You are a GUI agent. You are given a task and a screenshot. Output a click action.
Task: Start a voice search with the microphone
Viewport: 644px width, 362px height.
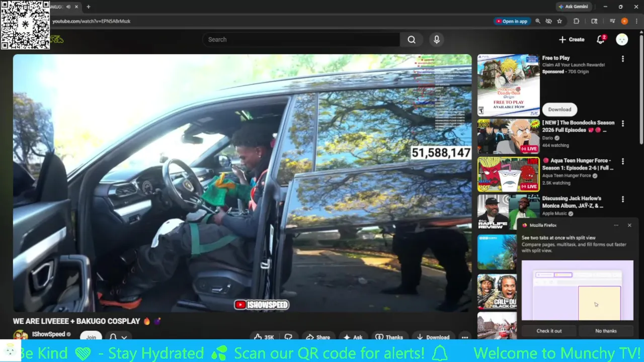[437, 40]
